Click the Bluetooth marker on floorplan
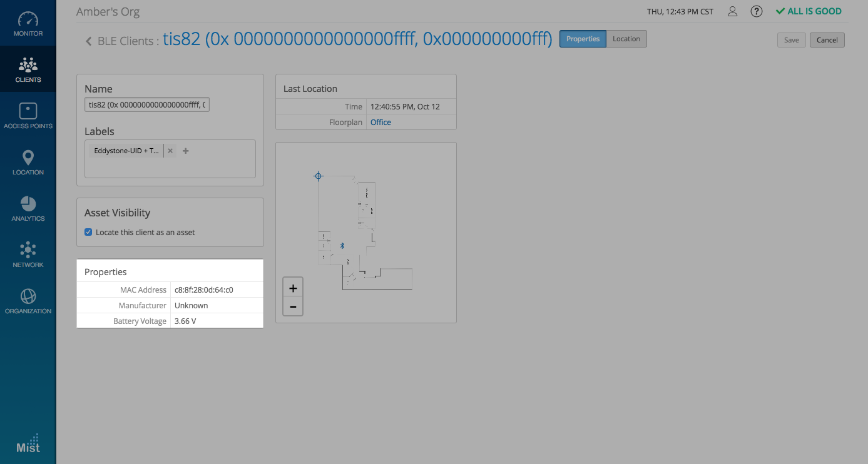 [x=342, y=246]
